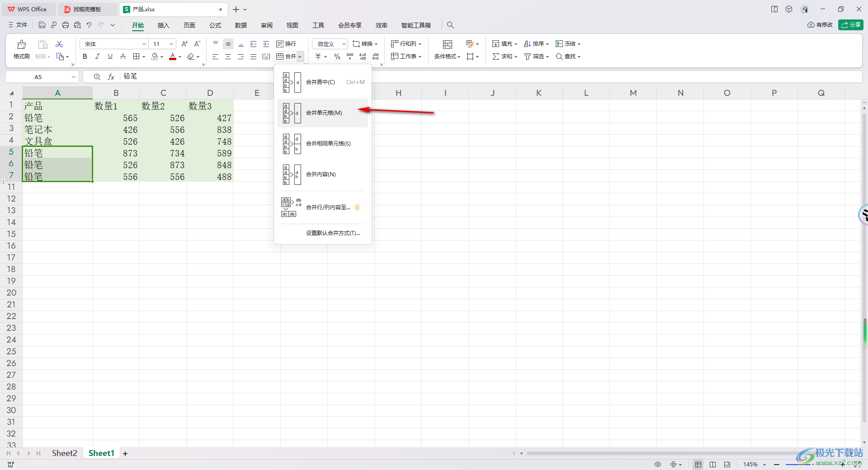
Task: Toggle Wrap Text (换行)
Action: click(286, 44)
